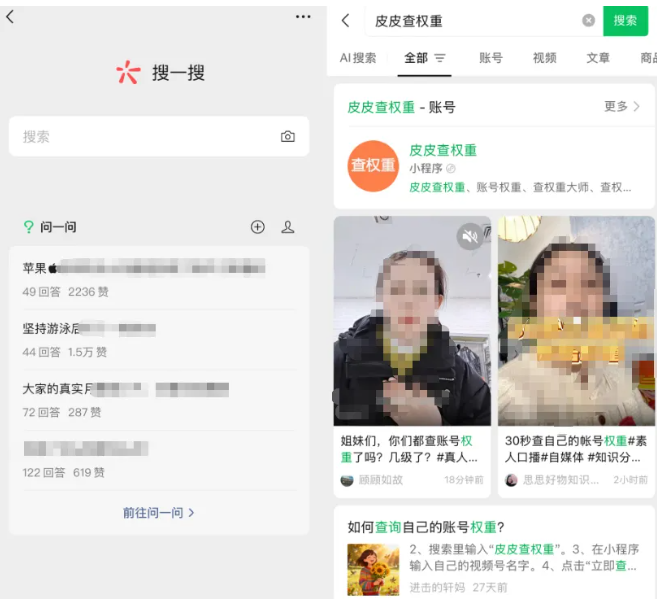Play the 姐妹们 video thumbnail

click(x=412, y=321)
